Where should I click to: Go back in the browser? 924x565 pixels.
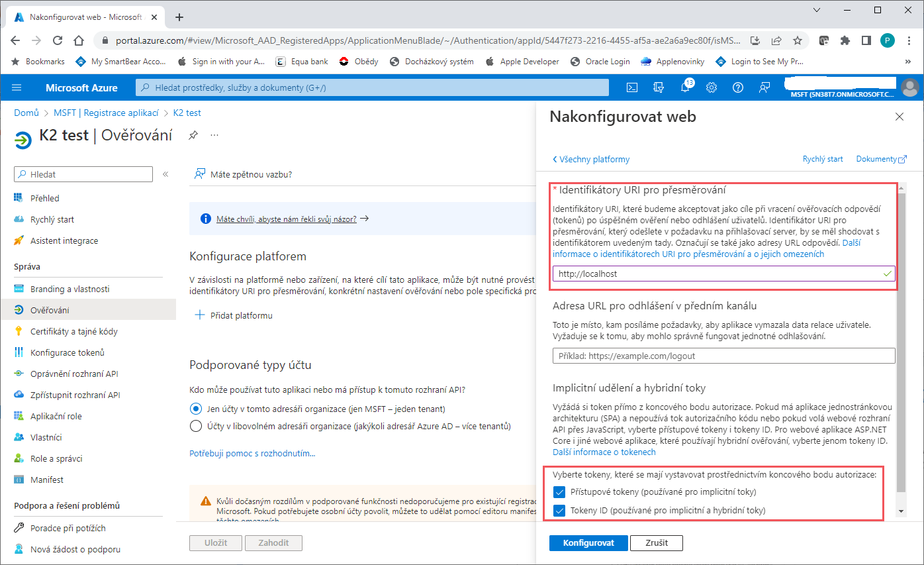pyautogui.click(x=15, y=40)
